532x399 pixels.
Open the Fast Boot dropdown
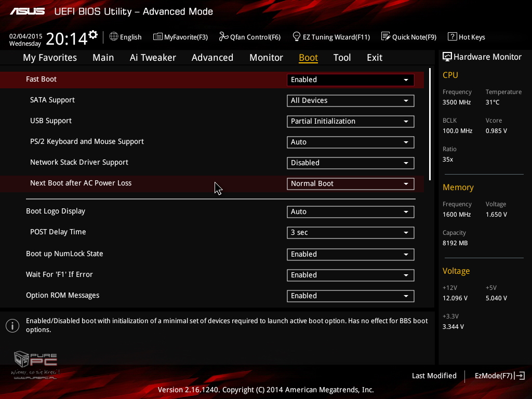350,79
